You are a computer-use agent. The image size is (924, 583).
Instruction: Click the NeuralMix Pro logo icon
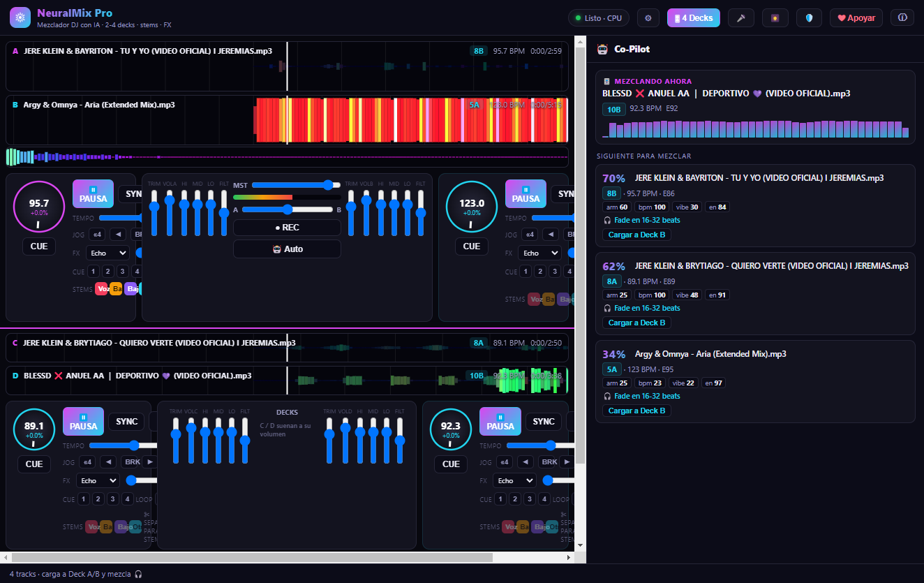(x=20, y=17)
